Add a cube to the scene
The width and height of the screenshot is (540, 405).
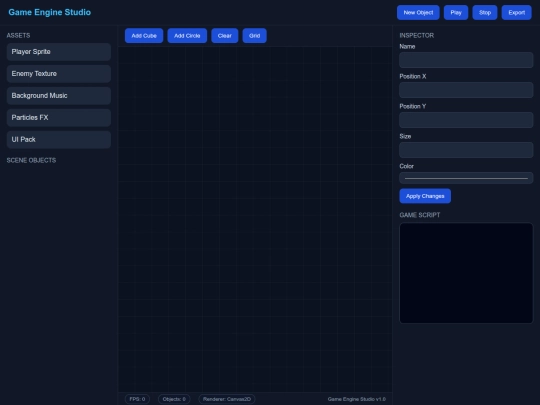144,36
